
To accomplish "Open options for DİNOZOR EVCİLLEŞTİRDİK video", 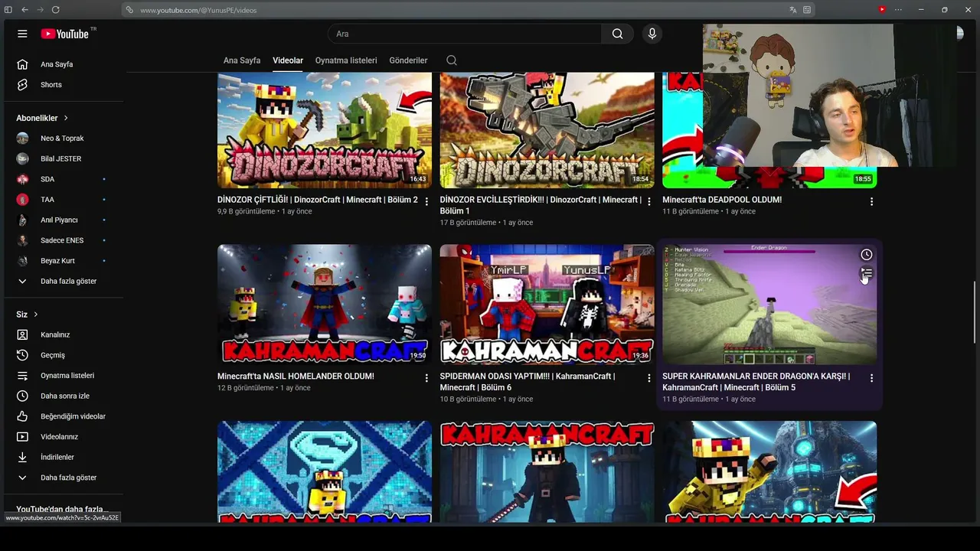I will tap(649, 202).
